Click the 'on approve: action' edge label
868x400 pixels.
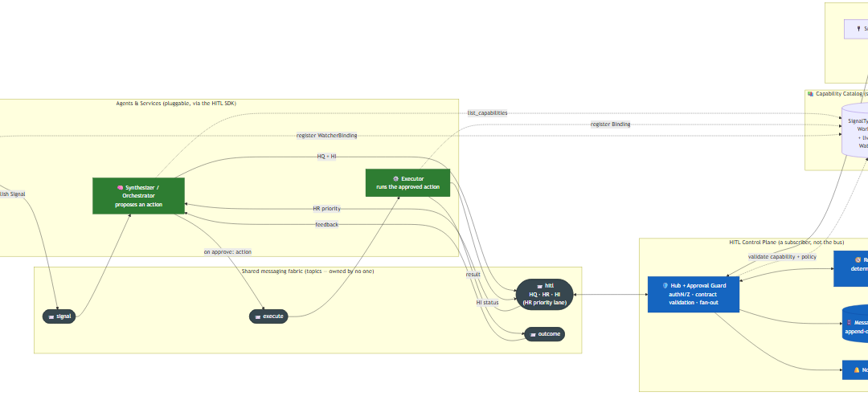(227, 251)
